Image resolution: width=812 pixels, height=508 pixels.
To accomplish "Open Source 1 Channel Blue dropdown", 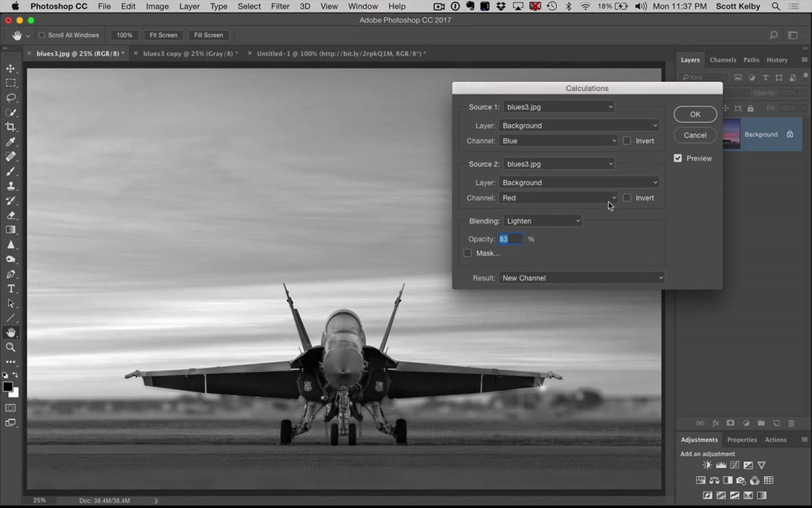I will click(x=558, y=141).
